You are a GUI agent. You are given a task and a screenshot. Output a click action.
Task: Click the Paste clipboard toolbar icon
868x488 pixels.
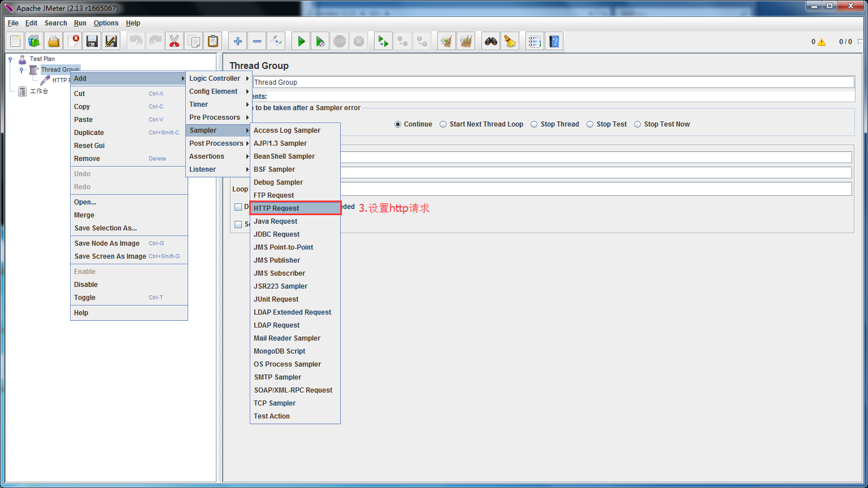[x=213, y=41]
